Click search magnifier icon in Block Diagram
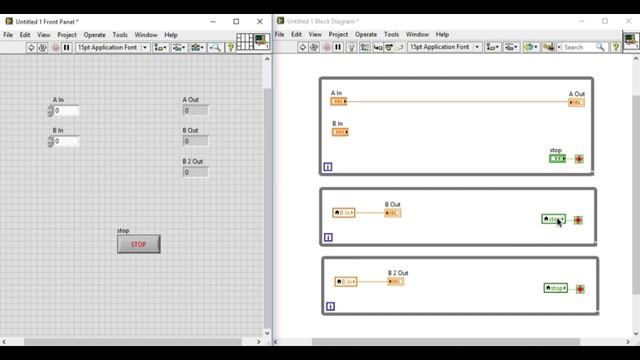Screen dimensions: 640x360 coord(600,47)
